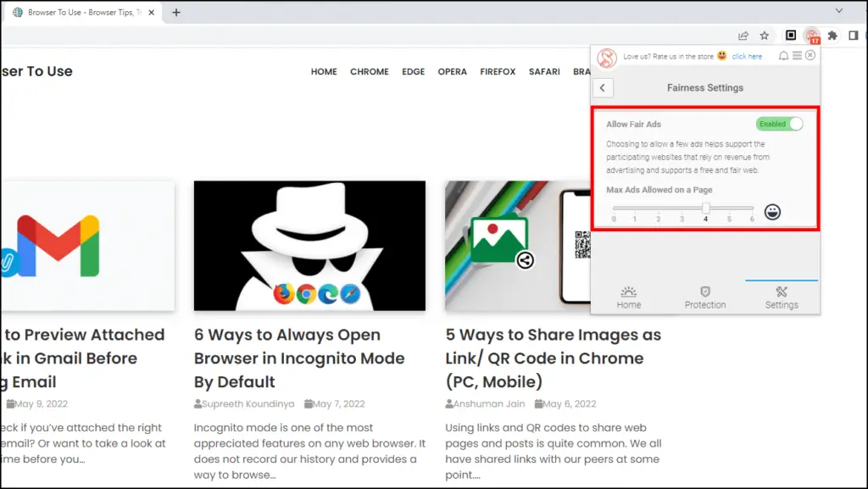Viewport: 868px width, 489px height.
Task: Select the Browser To Use browser tab
Action: click(82, 12)
